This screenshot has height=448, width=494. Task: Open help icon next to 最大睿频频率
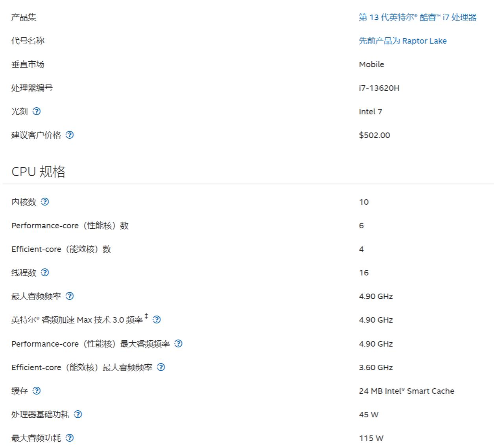[x=70, y=296]
